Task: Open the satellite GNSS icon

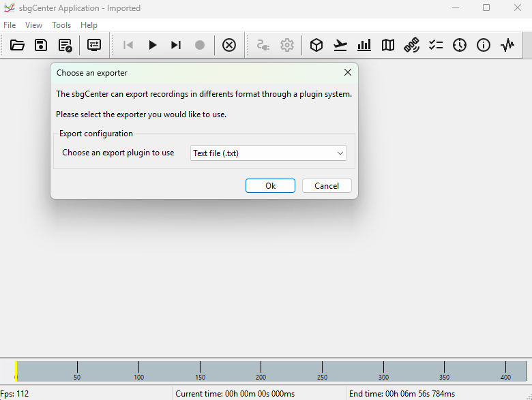Action: click(x=411, y=45)
